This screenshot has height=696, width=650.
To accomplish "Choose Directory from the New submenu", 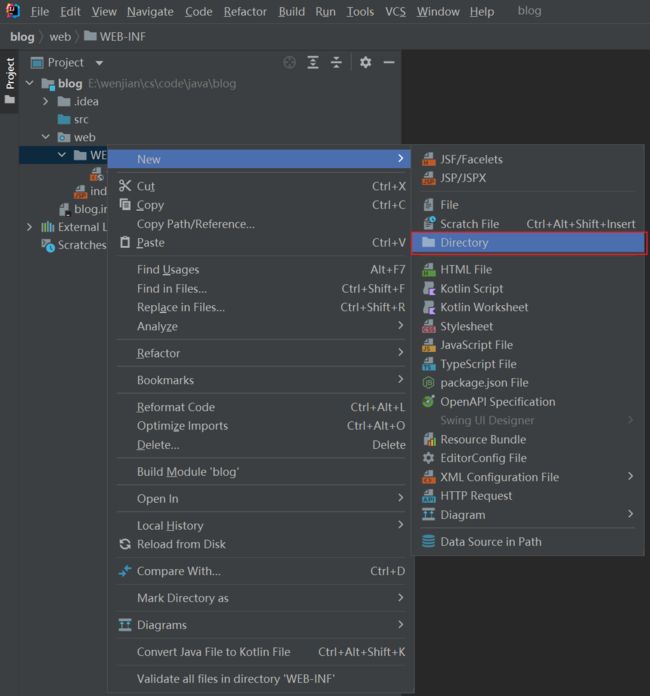I will click(x=528, y=243).
